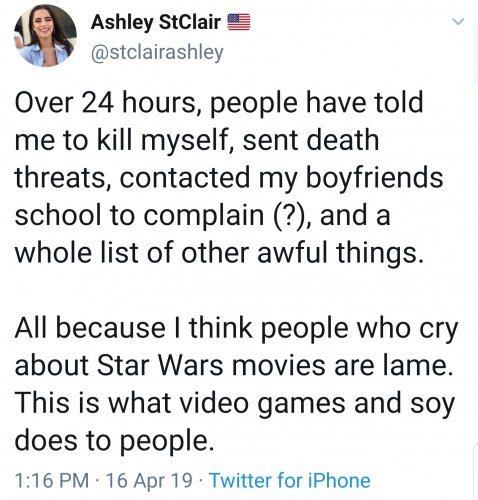
Task: Click the word 'boyfriends' in the tweet
Action: point(374,177)
